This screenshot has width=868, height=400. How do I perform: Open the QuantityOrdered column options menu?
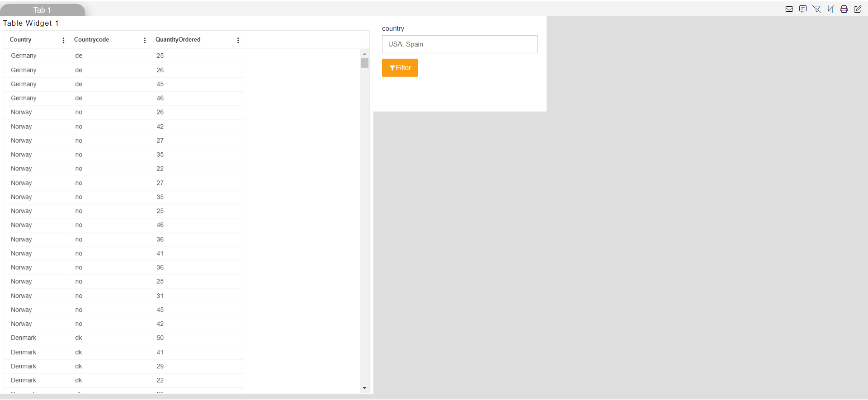(238, 40)
